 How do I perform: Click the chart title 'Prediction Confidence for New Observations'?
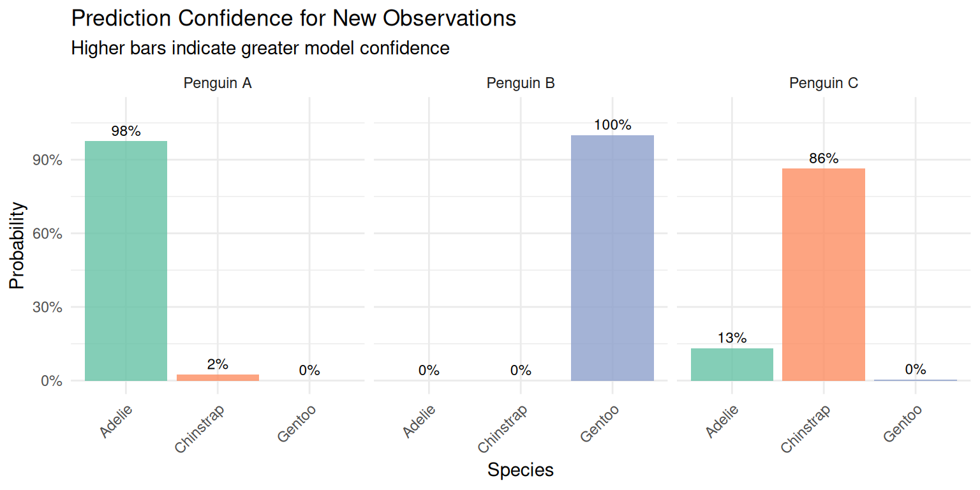click(x=293, y=19)
